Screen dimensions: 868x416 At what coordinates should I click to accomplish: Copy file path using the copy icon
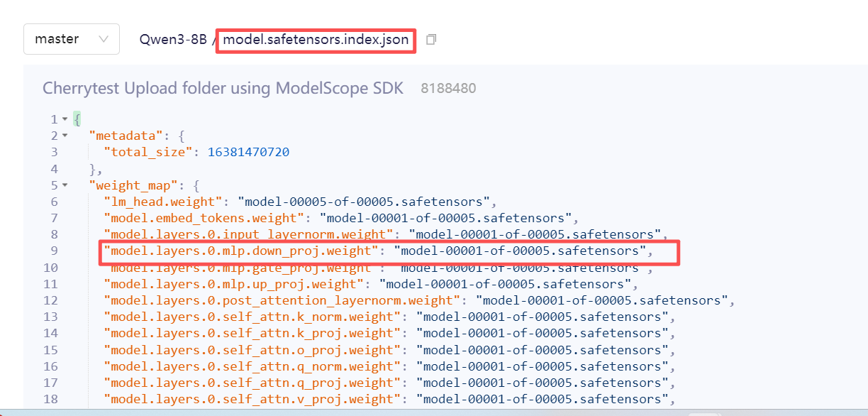pyautogui.click(x=430, y=40)
